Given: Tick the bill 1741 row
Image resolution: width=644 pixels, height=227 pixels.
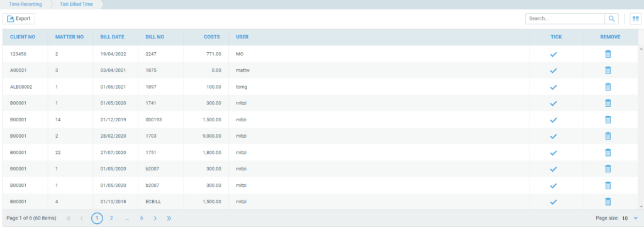Looking at the screenshot, I should click(553, 104).
